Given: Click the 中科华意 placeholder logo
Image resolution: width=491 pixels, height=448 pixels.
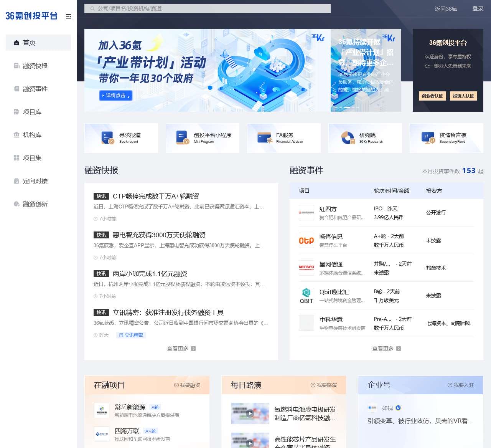Looking at the screenshot, I should coord(306,323).
